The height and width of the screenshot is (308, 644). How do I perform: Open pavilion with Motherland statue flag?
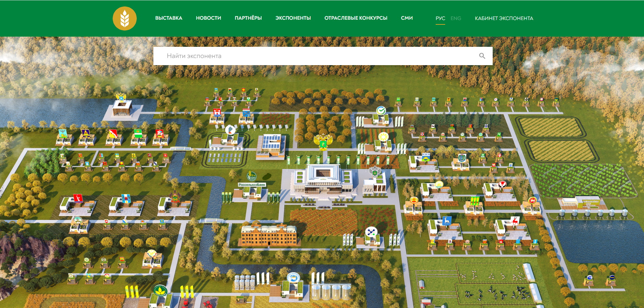(78, 198)
